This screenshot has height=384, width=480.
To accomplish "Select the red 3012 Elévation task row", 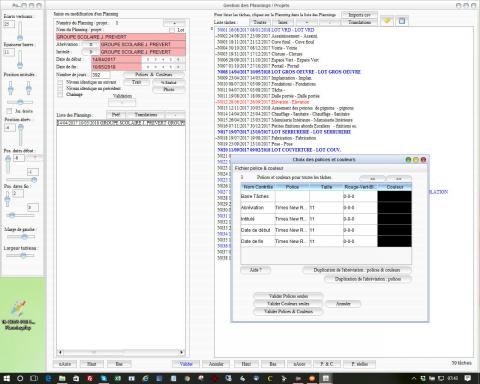I will click(263, 102).
